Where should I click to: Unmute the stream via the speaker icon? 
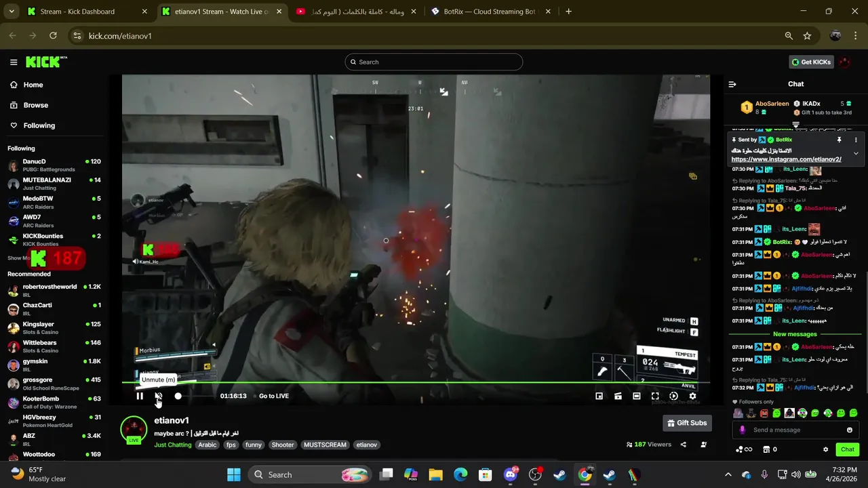click(158, 396)
